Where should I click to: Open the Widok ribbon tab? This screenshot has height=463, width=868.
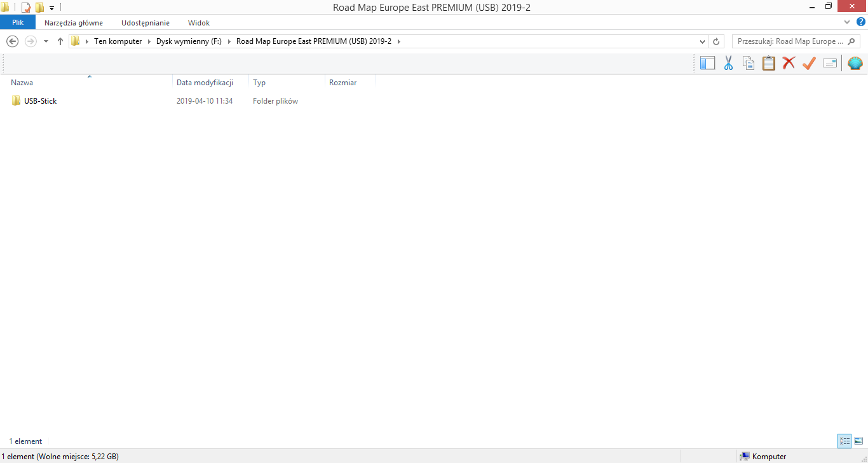tap(199, 23)
